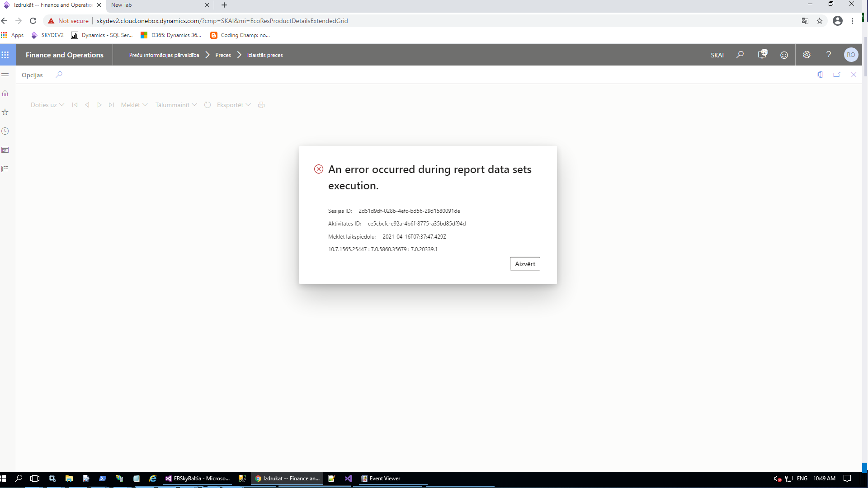
Task: Expand the navigation pane hamburger
Action: 5,75
